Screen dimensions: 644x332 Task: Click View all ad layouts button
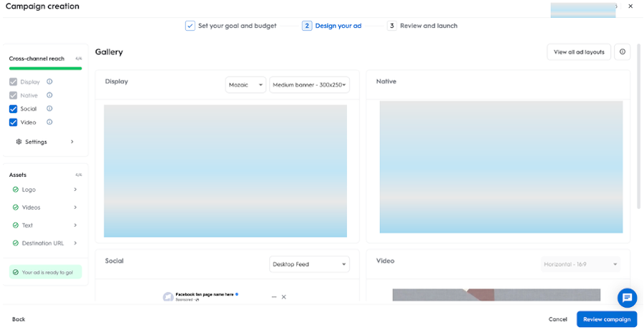(x=579, y=52)
